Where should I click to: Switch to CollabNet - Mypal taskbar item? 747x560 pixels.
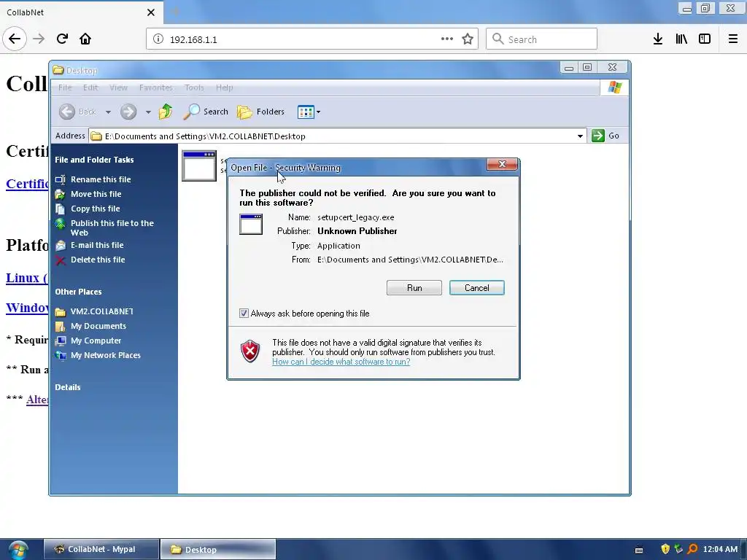(101, 550)
